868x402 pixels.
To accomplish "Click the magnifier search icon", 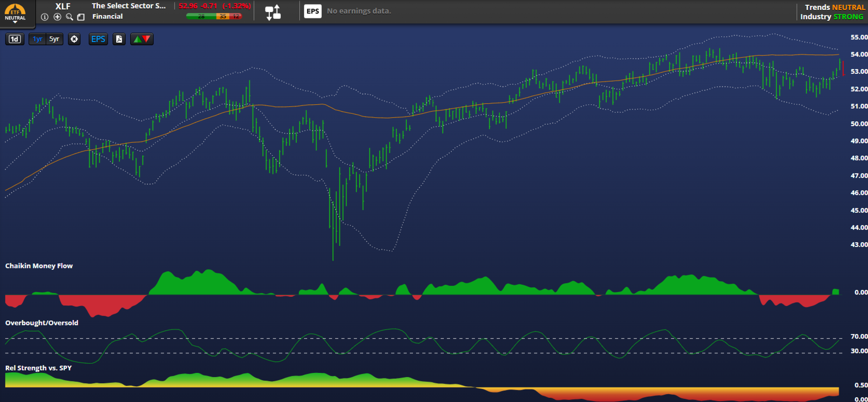I will pyautogui.click(x=69, y=17).
